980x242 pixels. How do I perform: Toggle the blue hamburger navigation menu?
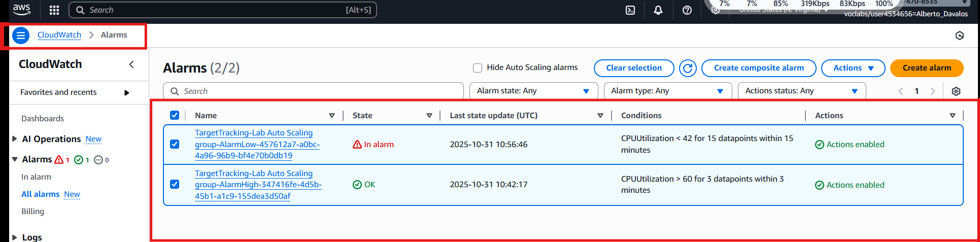click(21, 36)
